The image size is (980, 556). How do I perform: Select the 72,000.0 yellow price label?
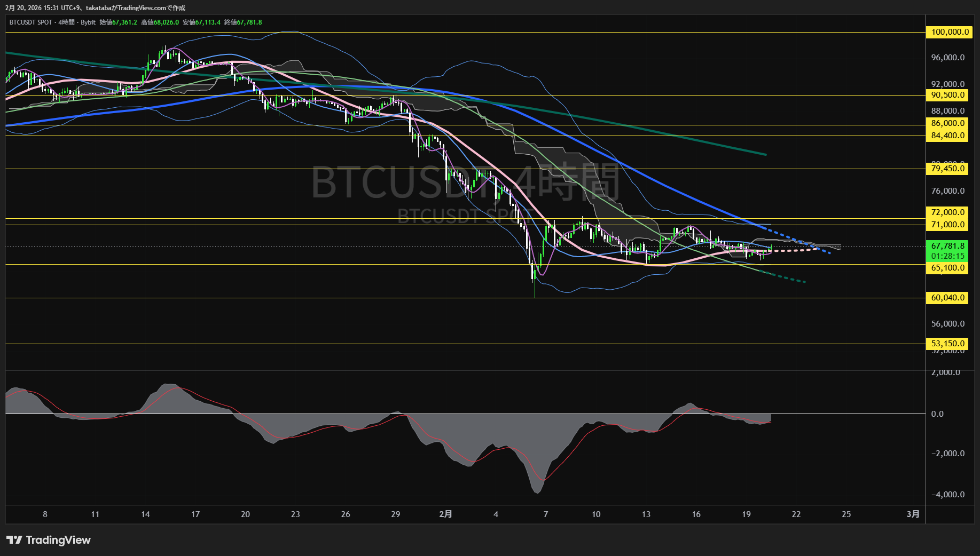point(947,212)
